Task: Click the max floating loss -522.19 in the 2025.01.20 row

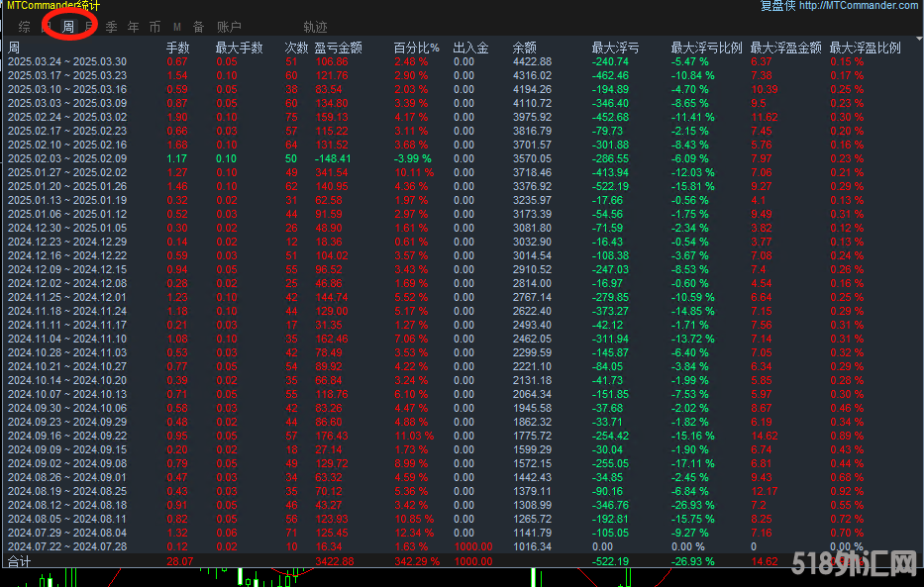Action: click(610, 186)
